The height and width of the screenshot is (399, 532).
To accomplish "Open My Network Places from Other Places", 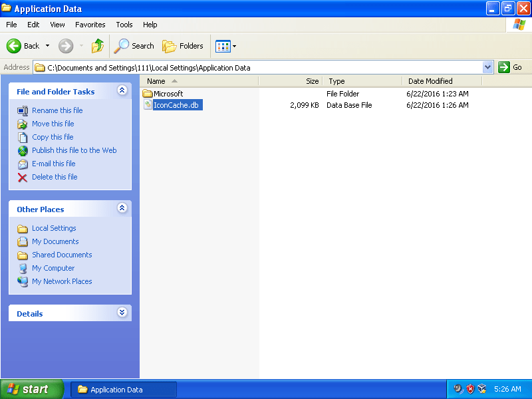I will (x=62, y=281).
